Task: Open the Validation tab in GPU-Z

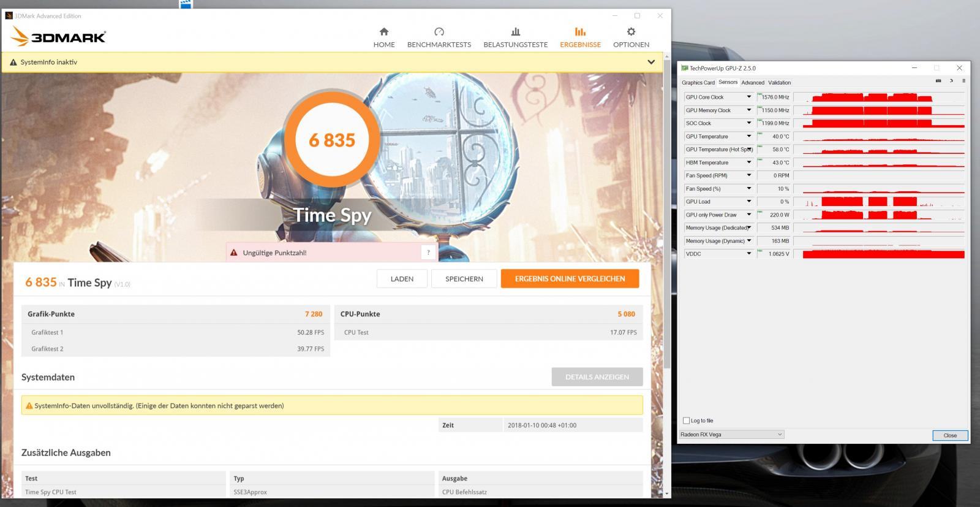Action: [780, 83]
